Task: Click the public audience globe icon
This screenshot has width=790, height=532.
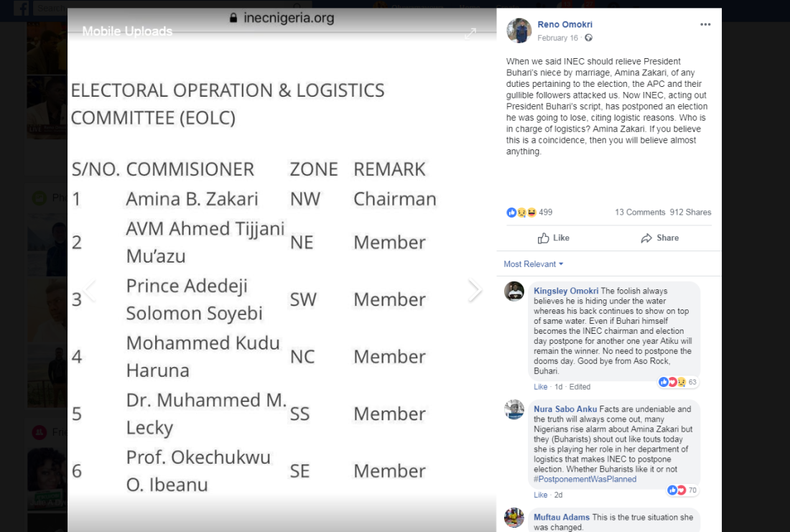Action: click(588, 38)
